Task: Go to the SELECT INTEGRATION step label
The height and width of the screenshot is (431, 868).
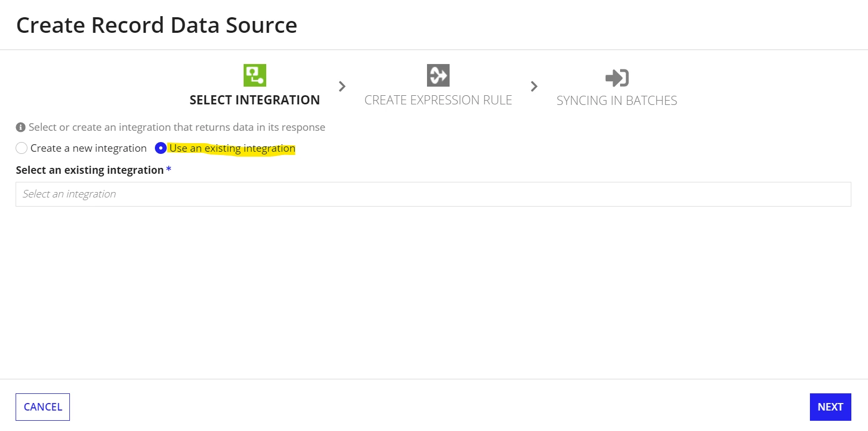Action: point(255,100)
